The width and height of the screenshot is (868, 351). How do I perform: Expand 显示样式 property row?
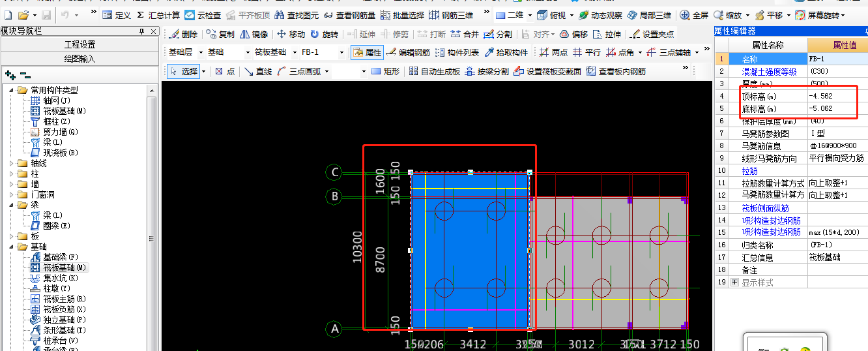[736, 282]
